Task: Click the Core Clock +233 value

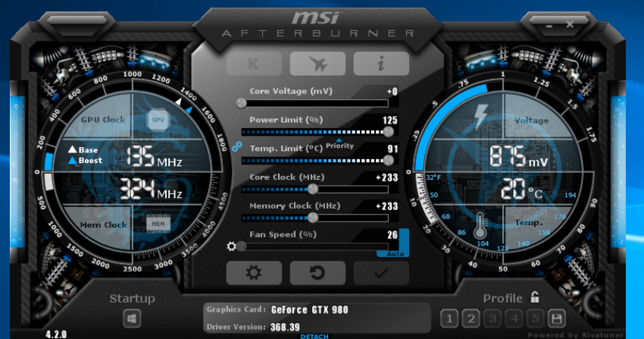Action: (387, 177)
